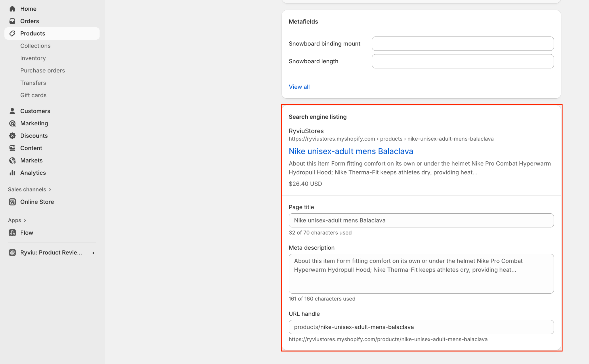Click the Discounts badge icon
The image size is (589, 364).
(x=12, y=136)
